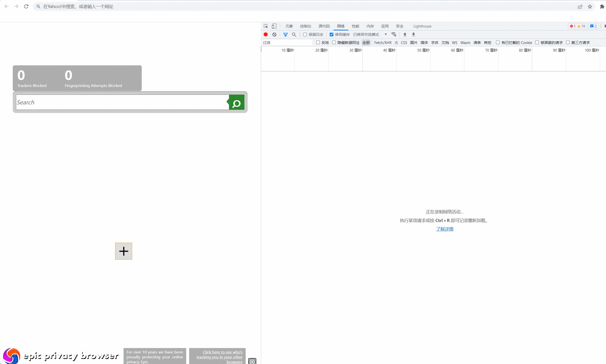This screenshot has width=606, height=364.
Task: Click the inspect element picker icon
Action: click(266, 26)
